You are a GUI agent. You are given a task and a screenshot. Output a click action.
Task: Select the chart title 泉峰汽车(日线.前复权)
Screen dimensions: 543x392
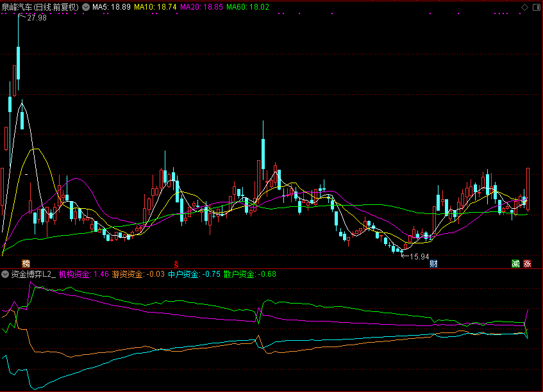point(40,7)
